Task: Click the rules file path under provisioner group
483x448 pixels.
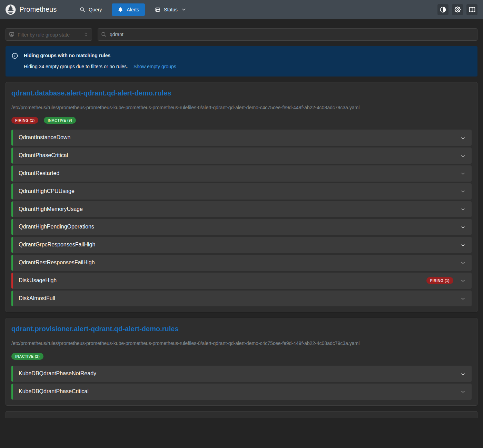Action: 186,343
